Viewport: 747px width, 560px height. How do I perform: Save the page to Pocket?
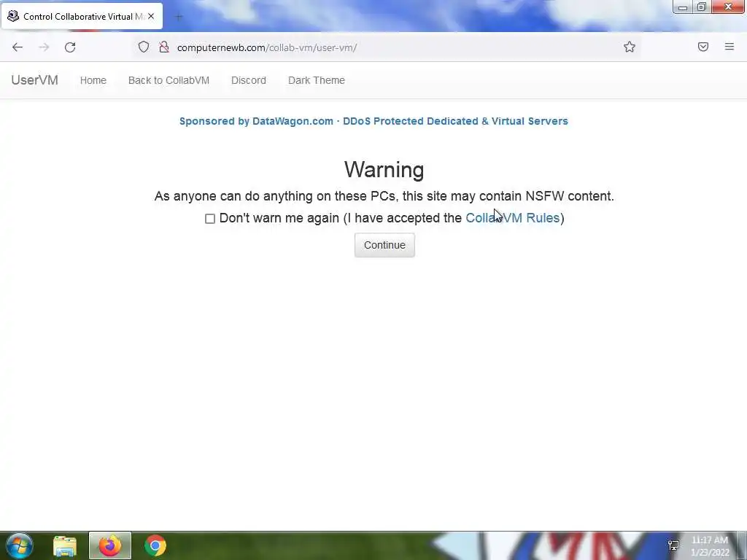click(703, 47)
